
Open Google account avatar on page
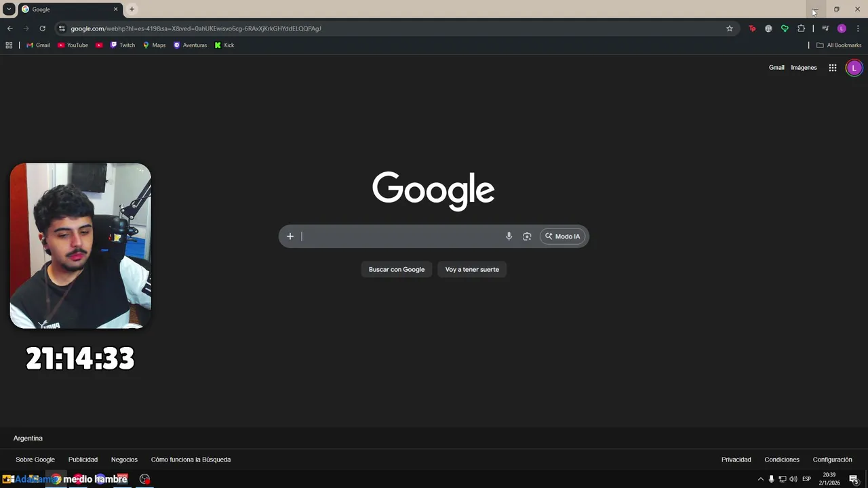(x=854, y=68)
